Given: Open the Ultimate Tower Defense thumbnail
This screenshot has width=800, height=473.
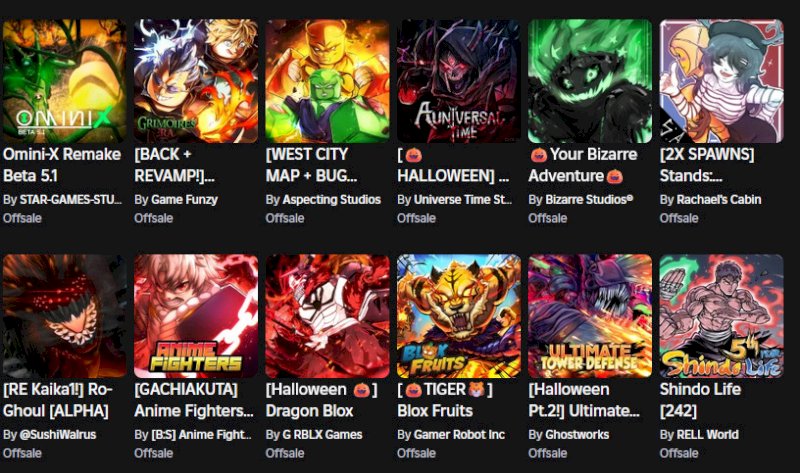Looking at the screenshot, I should [x=590, y=316].
